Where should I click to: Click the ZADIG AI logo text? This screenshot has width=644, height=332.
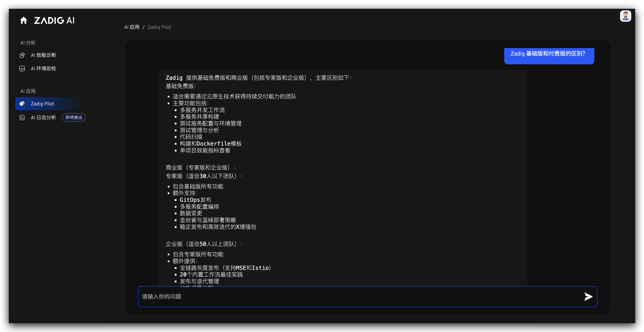(x=54, y=20)
